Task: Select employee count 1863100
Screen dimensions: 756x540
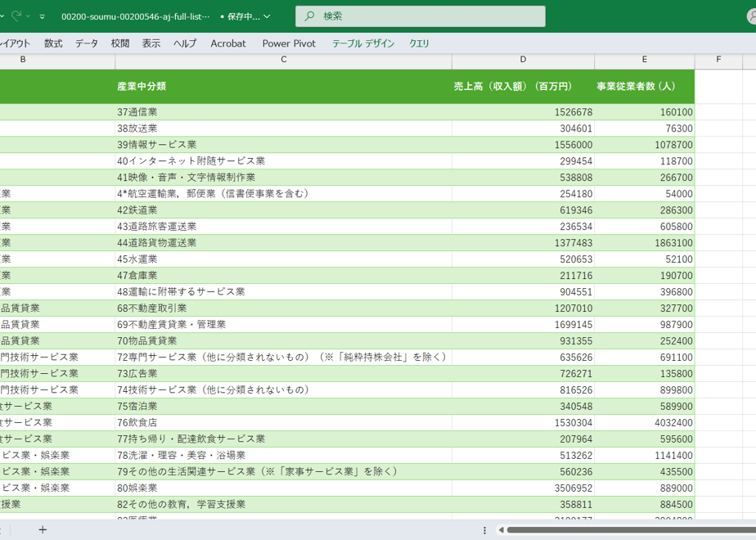Action: pos(645,243)
